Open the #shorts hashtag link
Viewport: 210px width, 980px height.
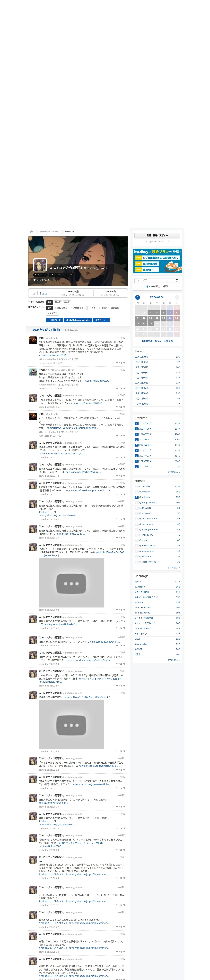(x=139, y=602)
